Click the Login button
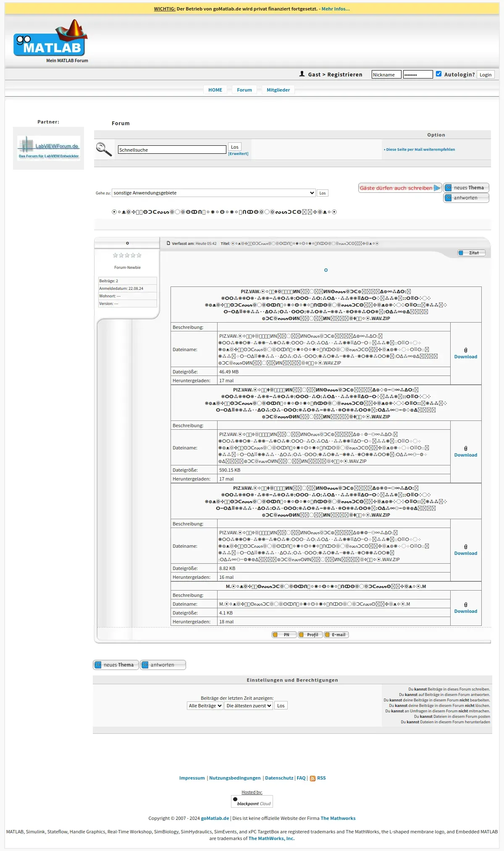The height and width of the screenshot is (851, 504). coord(486,74)
